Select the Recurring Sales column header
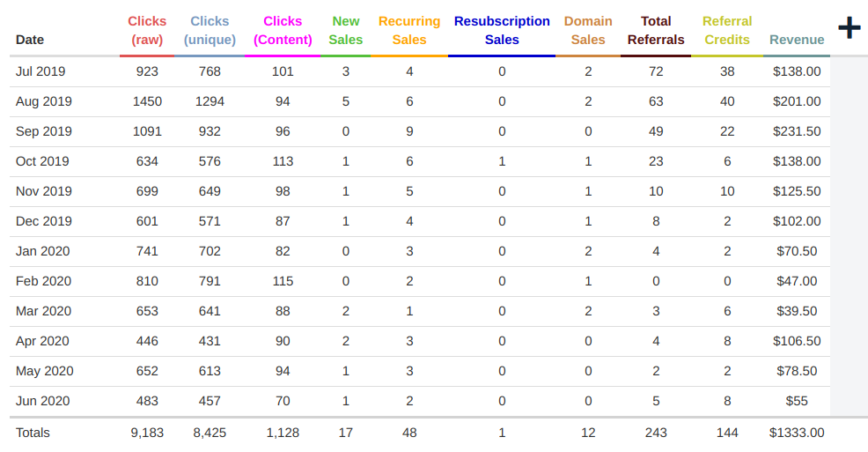The image size is (868, 452). point(409,31)
